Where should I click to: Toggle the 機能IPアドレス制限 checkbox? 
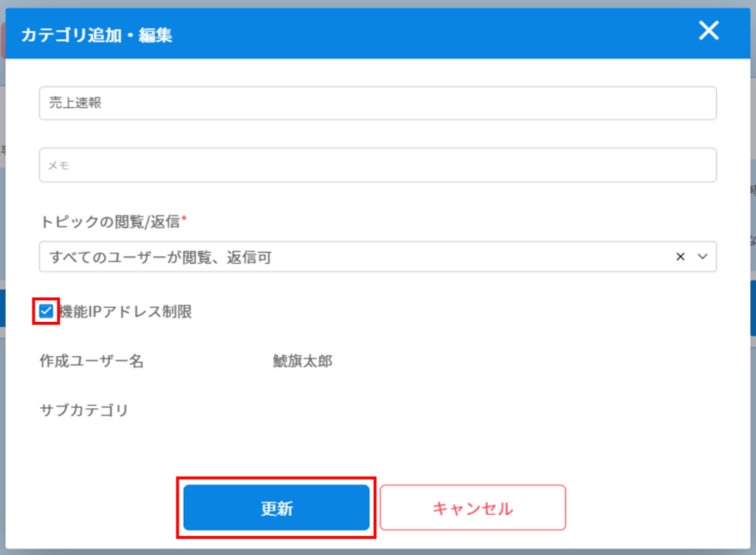click(x=46, y=311)
